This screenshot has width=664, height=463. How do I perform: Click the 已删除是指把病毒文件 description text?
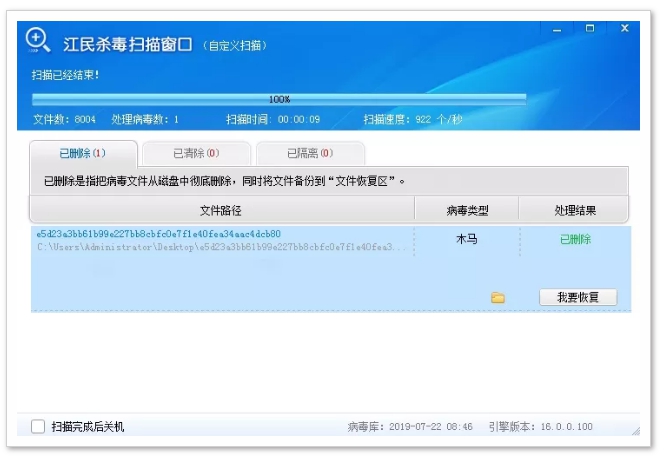224,181
